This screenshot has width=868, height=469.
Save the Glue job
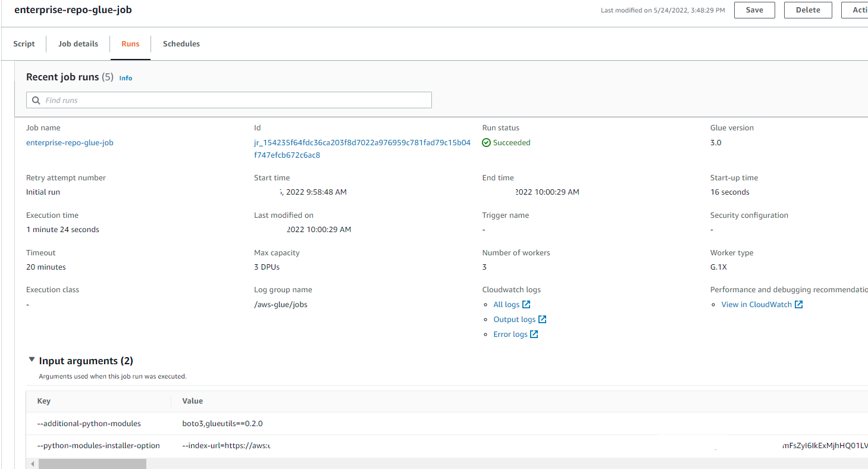point(754,10)
